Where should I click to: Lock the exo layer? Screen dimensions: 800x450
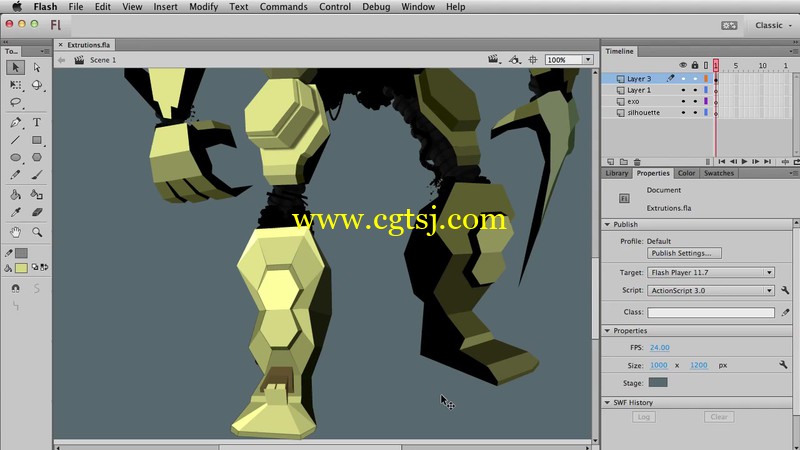pos(695,101)
